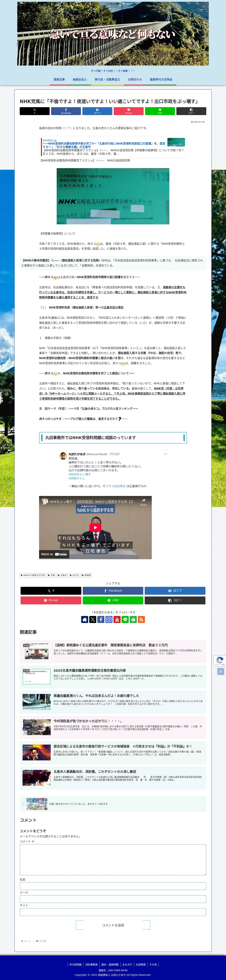Image resolution: width=226 pixels, height=980 pixels.
Task: Click the tweet author's avatar
Action: [x=63, y=456]
